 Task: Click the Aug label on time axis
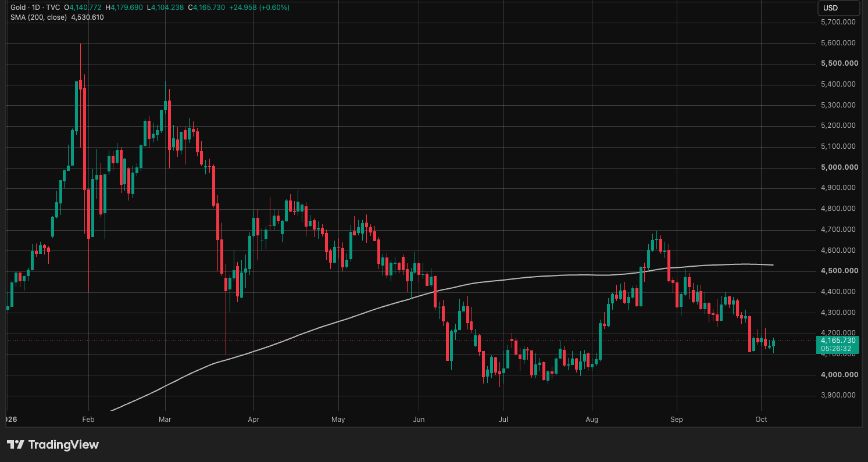coord(592,418)
